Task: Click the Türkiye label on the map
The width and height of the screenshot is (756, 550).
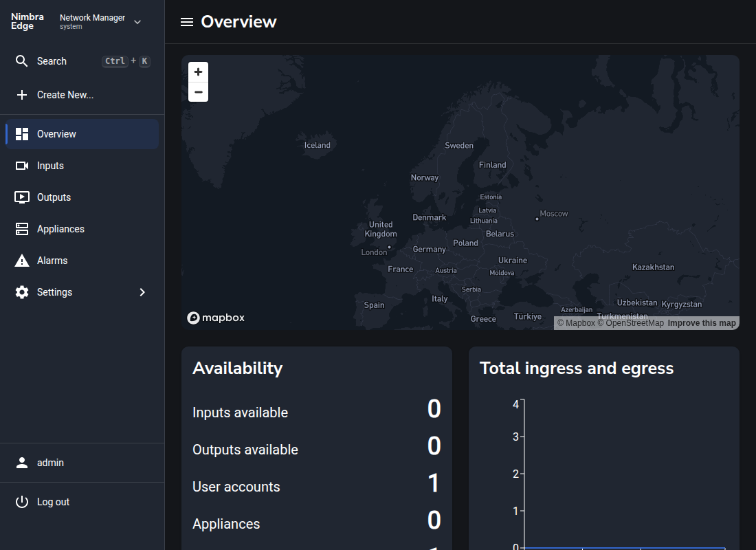Action: [527, 316]
